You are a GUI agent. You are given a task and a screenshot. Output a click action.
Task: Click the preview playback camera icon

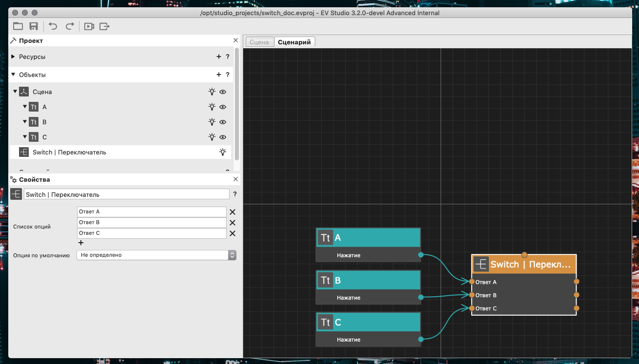89,26
